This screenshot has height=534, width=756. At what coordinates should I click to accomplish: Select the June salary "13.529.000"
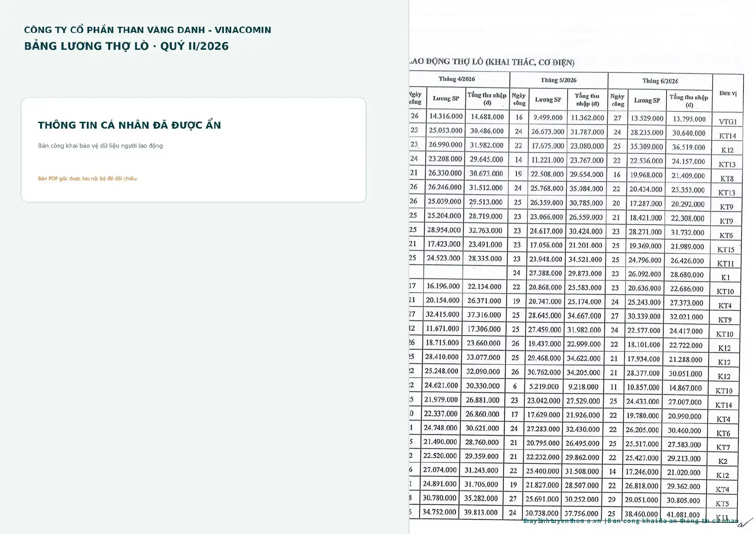647,119
